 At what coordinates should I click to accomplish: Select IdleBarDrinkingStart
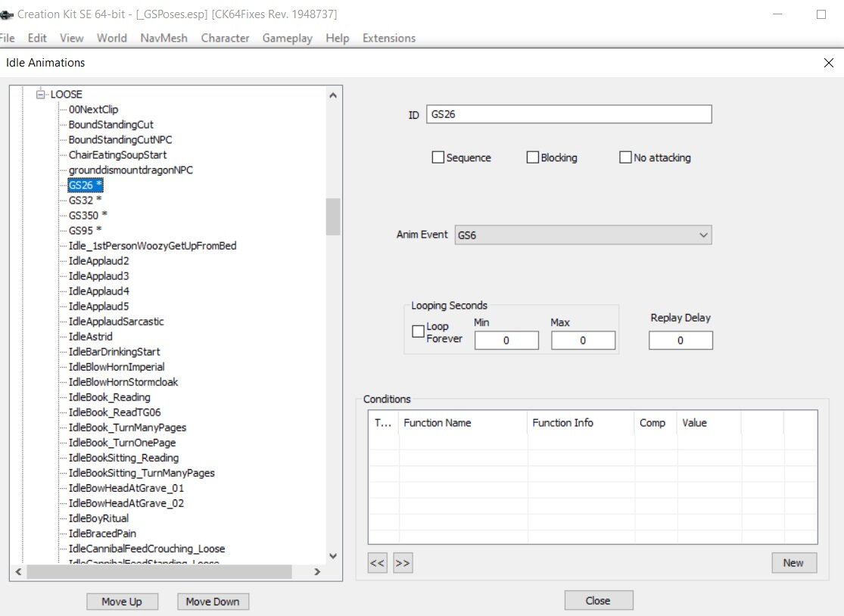click(x=114, y=352)
